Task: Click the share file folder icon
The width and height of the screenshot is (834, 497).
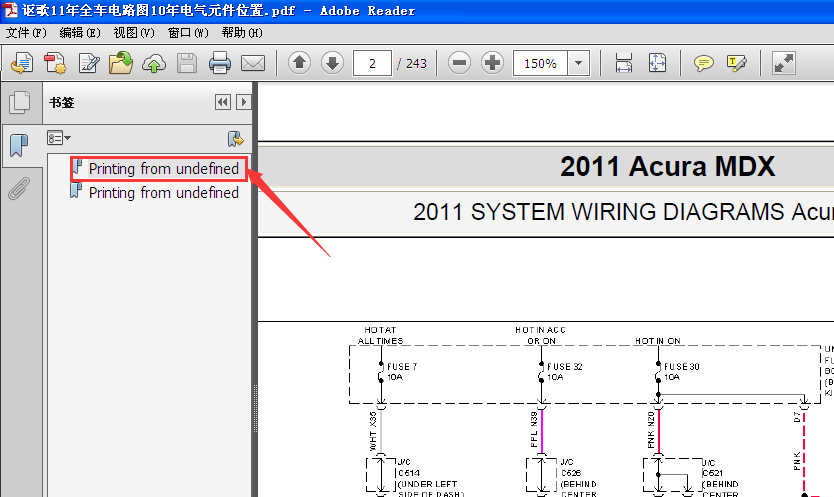Action: [121, 63]
